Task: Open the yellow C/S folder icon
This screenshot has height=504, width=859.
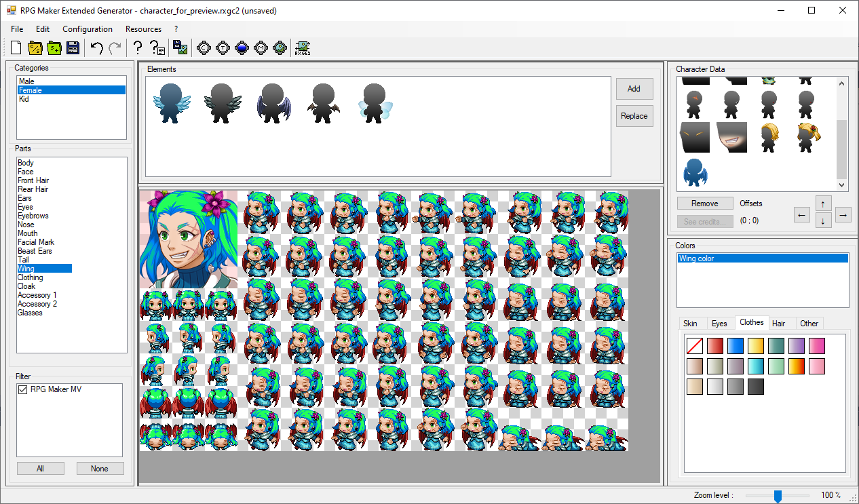Action: pyautogui.click(x=35, y=47)
